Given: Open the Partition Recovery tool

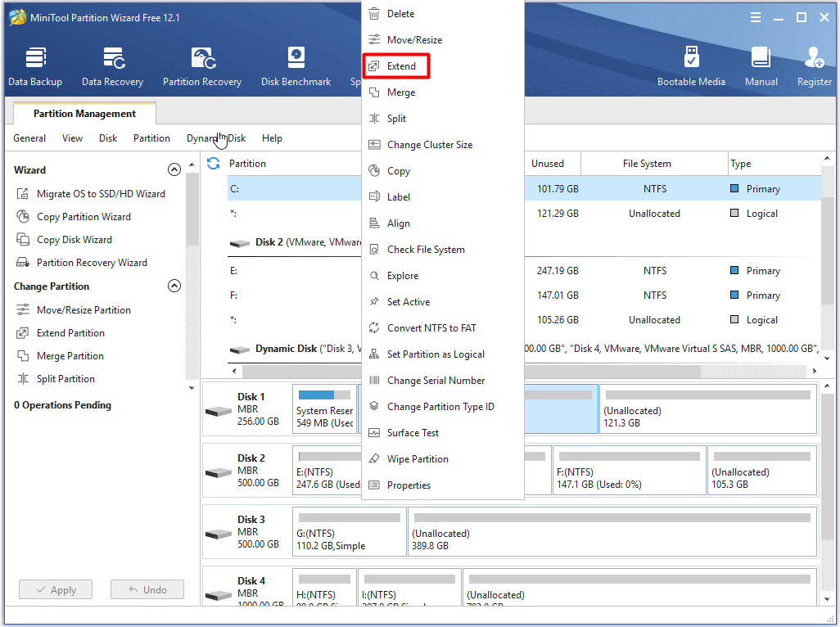Looking at the screenshot, I should (x=202, y=66).
